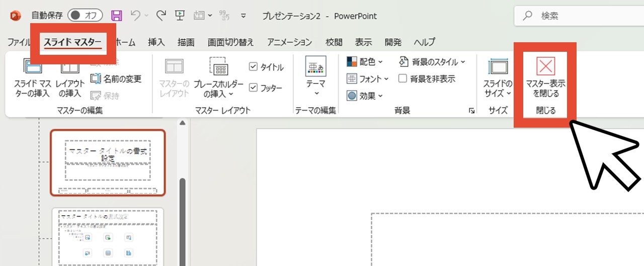Switch to the 描画 tab

186,42
